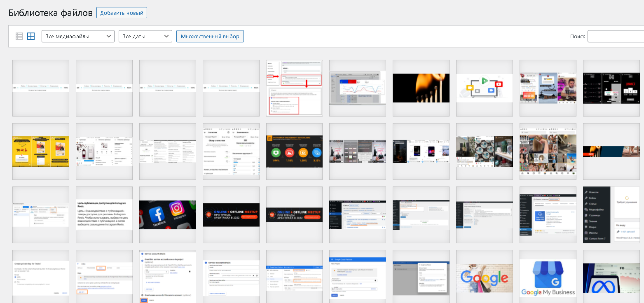Open the colorful video icons TV illustration

(484, 88)
